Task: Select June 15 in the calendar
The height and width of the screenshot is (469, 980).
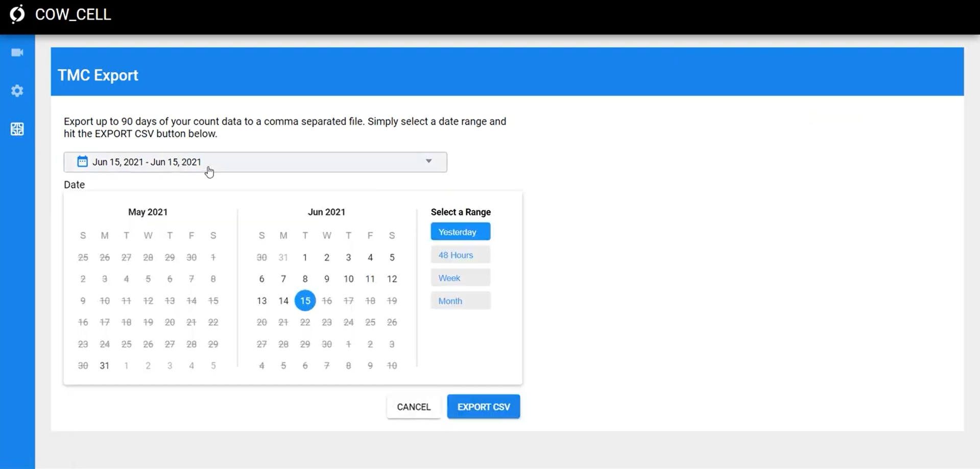Action: click(305, 301)
